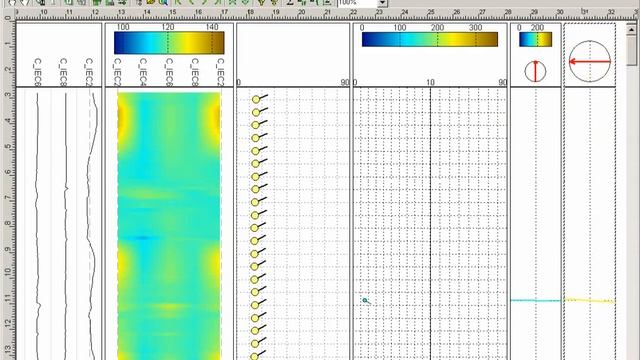Click the "120" color scale label
640x360 pixels.
[x=168, y=27]
